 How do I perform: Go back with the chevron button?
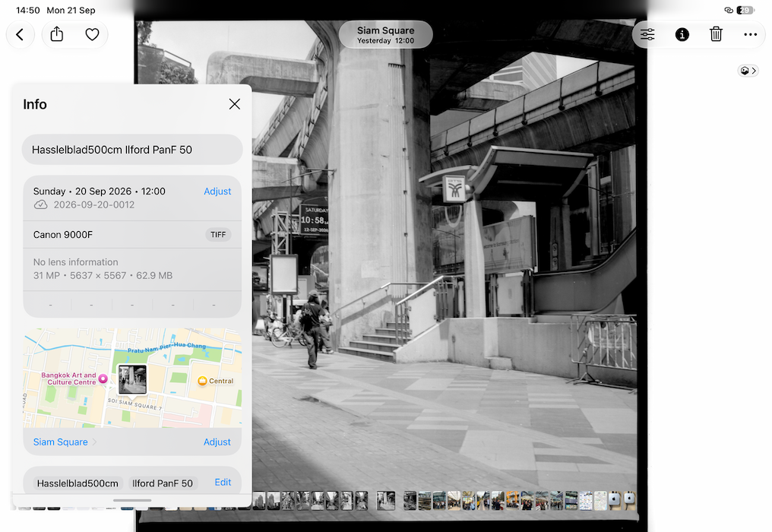click(21, 34)
